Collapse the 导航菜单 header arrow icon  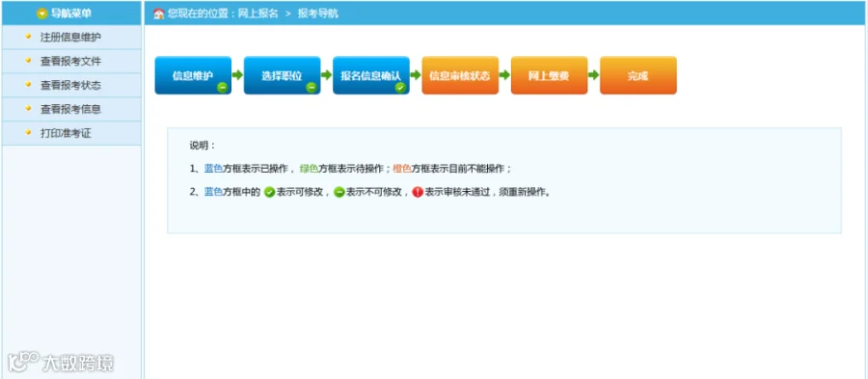(42, 14)
